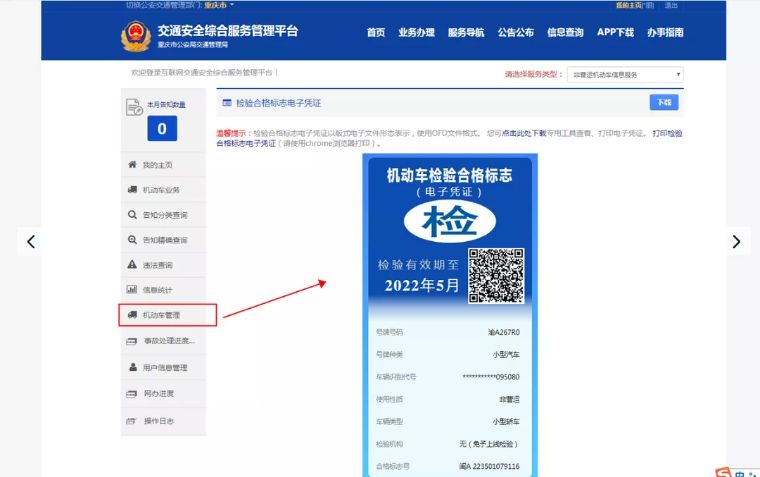760x477 pixels.
Task: Select 机动车管理 in sidebar
Action: coord(168,315)
